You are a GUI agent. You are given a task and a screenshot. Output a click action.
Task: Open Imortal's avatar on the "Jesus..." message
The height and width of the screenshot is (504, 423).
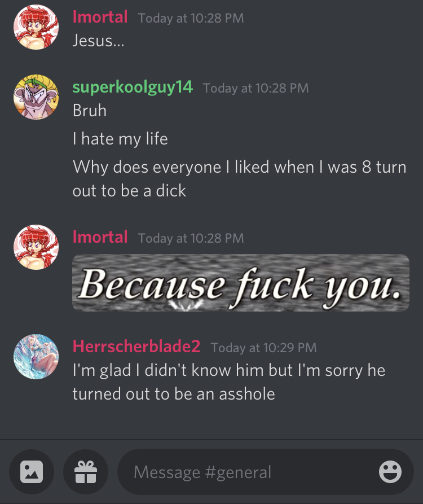click(x=36, y=27)
